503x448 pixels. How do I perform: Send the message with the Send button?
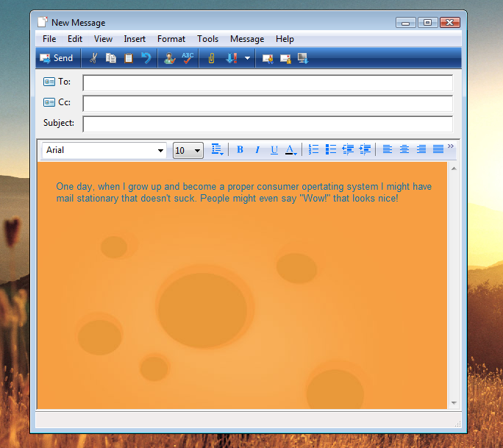(x=56, y=58)
